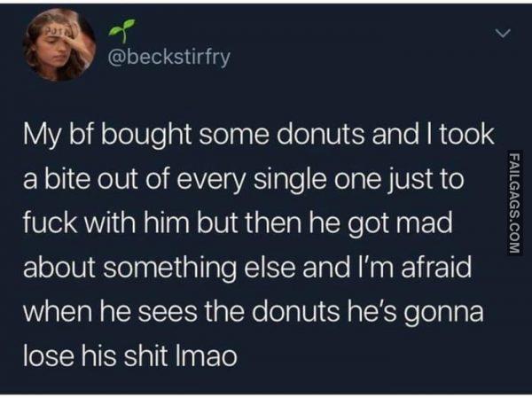This screenshot has width=532, height=398.
Task: Open the profile picture of @beckstirfry
Action: tap(59, 44)
